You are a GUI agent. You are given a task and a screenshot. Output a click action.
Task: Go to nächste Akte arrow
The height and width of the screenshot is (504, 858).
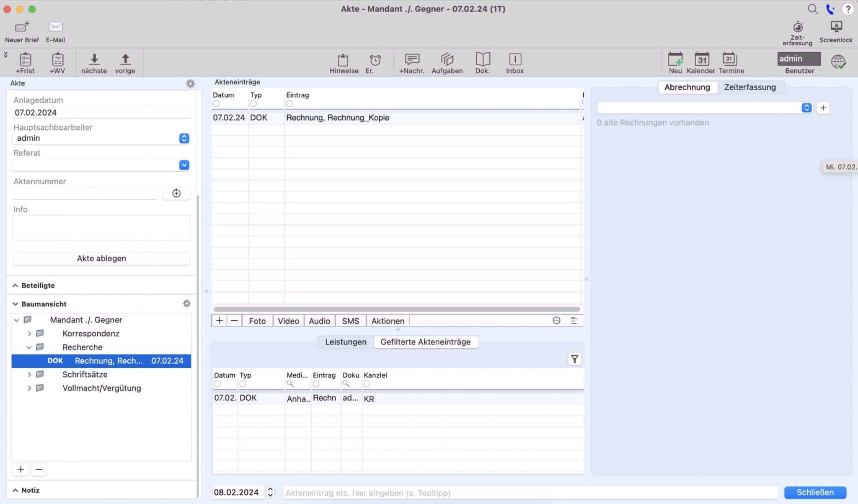click(x=94, y=63)
